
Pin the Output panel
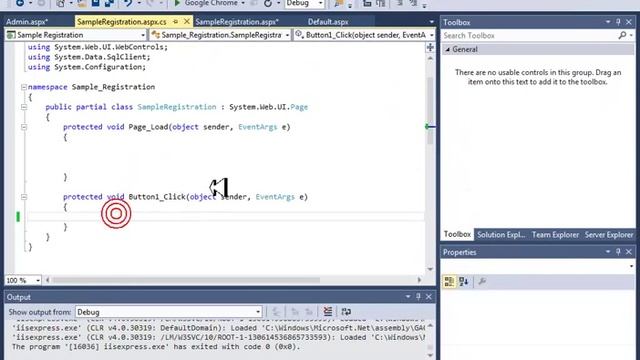[x=418, y=297]
